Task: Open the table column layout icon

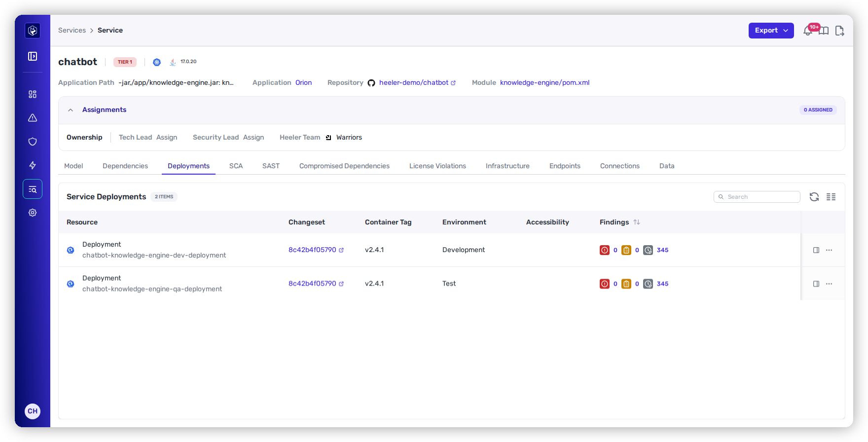Action: pyautogui.click(x=831, y=197)
